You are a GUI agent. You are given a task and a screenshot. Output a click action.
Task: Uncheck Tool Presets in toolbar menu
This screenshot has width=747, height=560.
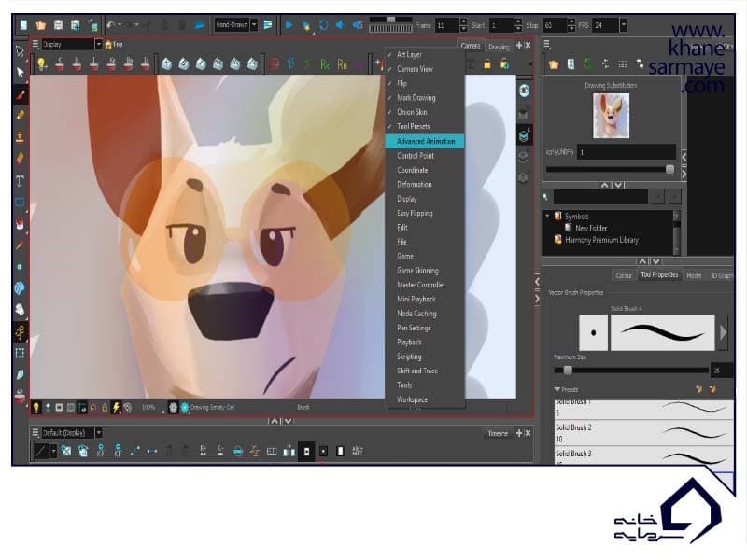pos(425,126)
